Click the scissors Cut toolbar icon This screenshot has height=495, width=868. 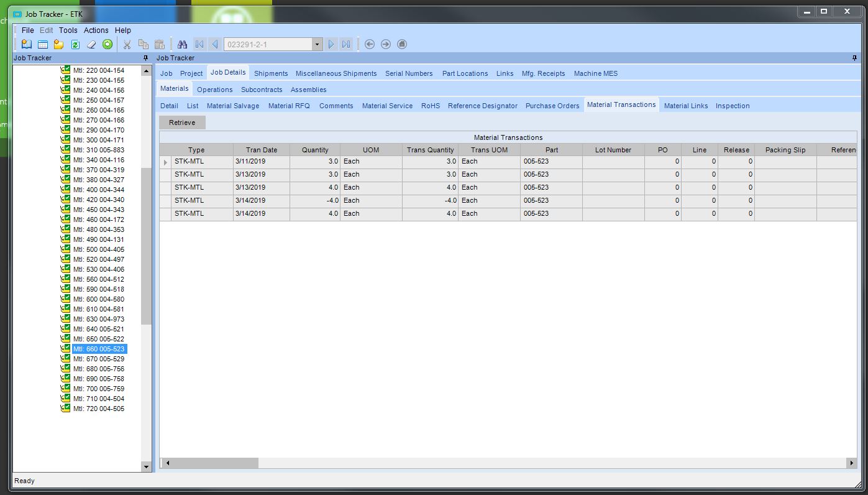coord(127,44)
